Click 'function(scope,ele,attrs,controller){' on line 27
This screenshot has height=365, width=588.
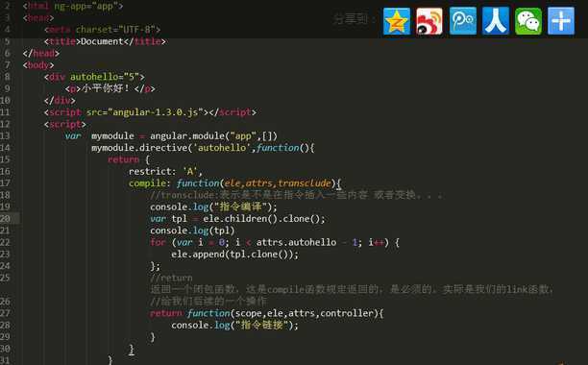coord(285,313)
